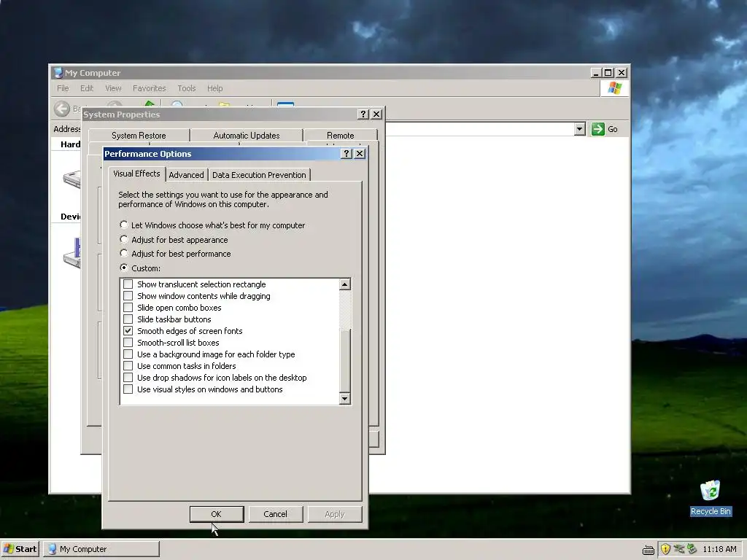The image size is (747, 560).
Task: Enable drop shadows for icon labels
Action: (x=128, y=378)
